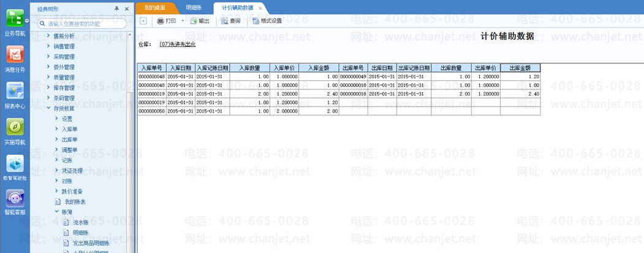This screenshot has width=644, height=253.
Task: Click the expand plus icon in toolbar
Action: (143, 21)
